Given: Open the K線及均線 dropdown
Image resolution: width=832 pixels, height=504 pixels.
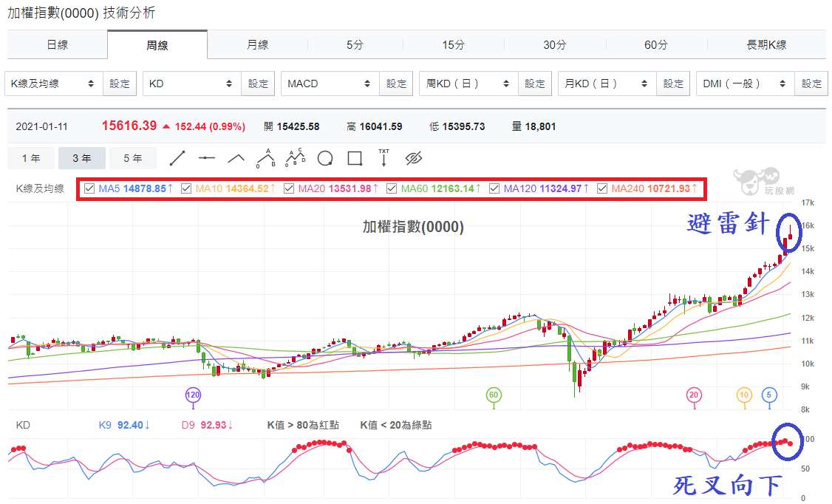Looking at the screenshot, I should 54,84.
